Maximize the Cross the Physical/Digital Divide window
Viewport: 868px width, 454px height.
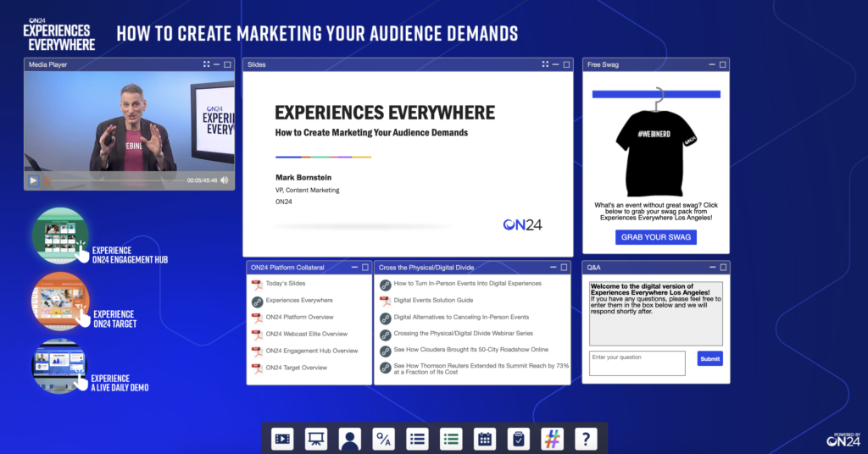[564, 267]
